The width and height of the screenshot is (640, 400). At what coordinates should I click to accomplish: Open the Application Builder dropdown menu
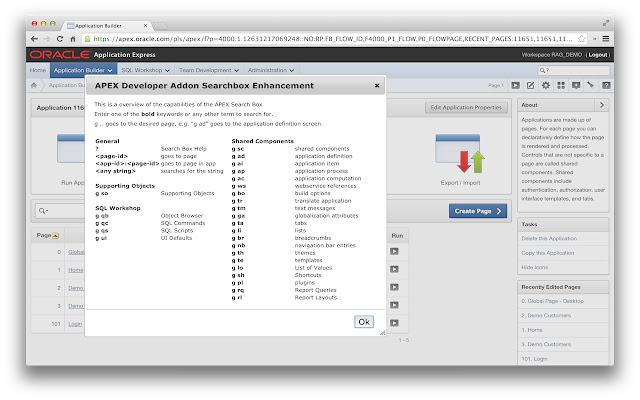pos(83,70)
